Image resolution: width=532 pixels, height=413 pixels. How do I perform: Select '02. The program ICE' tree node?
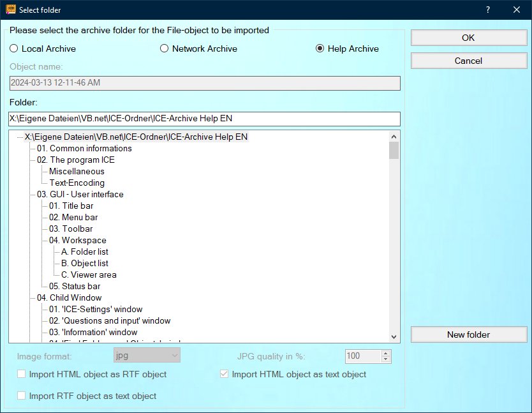75,160
